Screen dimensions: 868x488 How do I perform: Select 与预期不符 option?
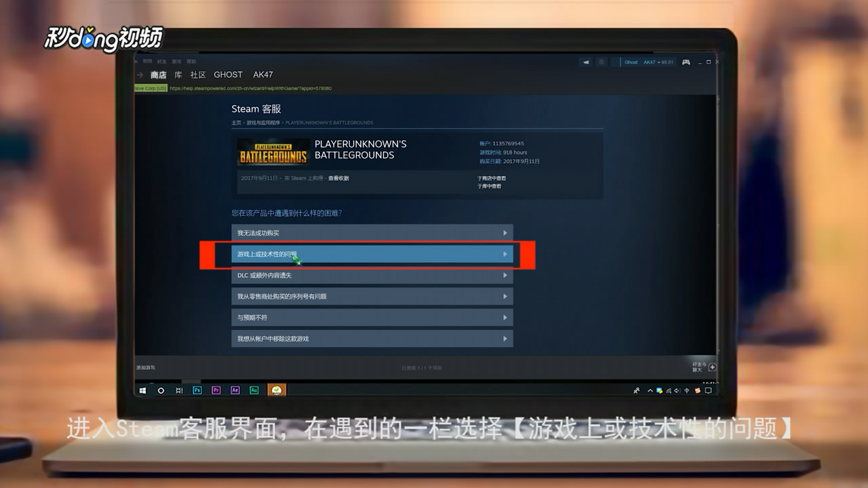pos(372,317)
